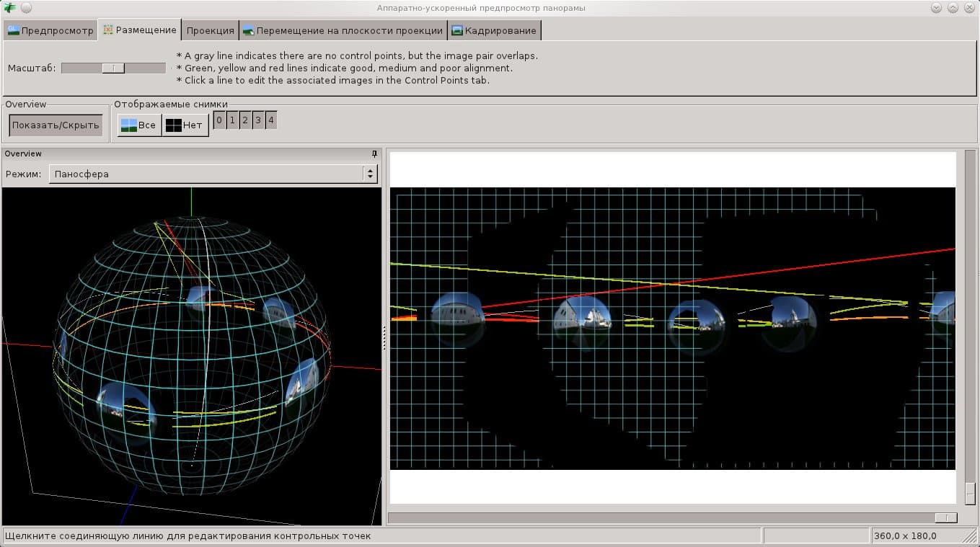Toggle visibility of image 0

click(x=219, y=120)
